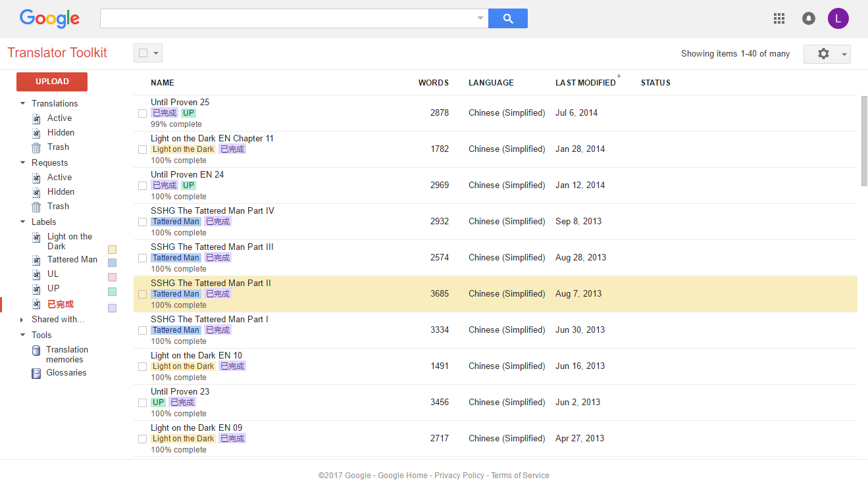
Task: Click Light on the Dark label icon
Action: click(x=37, y=237)
